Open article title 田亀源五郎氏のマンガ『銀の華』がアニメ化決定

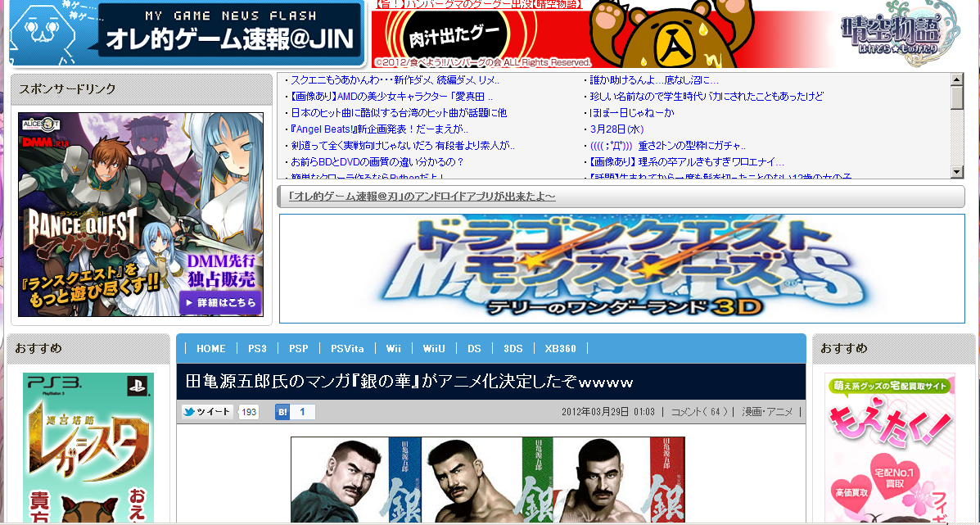coord(411,382)
